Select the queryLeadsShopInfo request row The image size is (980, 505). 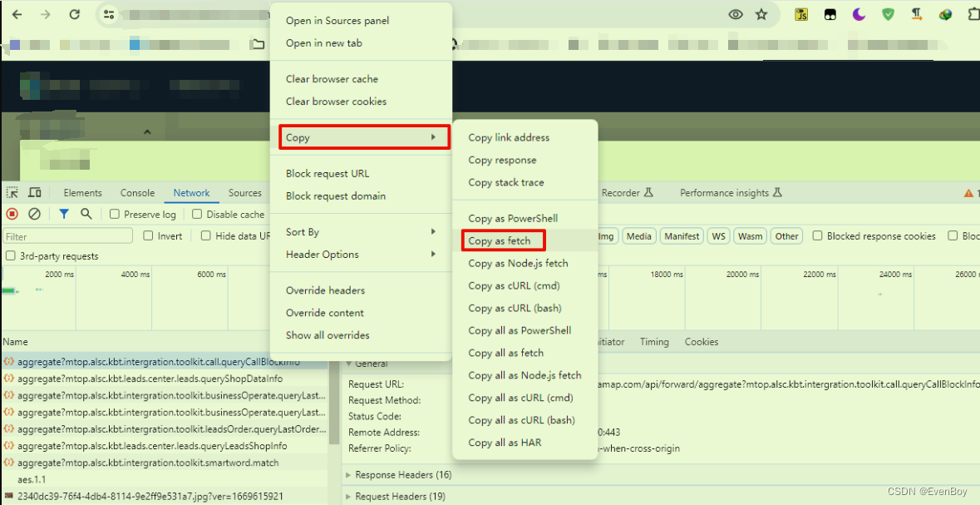point(165,446)
